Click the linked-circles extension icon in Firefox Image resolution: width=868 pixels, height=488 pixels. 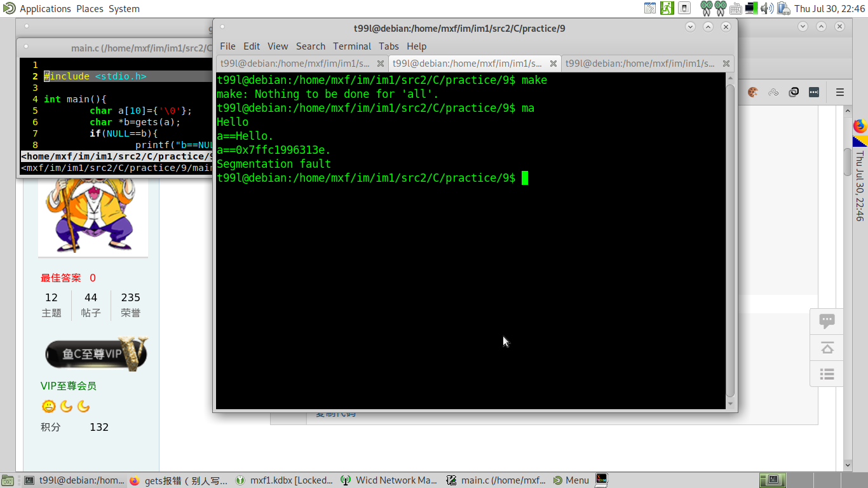pos(773,92)
